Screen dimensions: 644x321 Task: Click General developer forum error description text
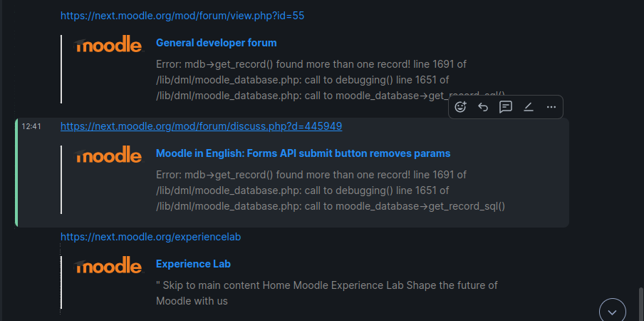coord(331,80)
